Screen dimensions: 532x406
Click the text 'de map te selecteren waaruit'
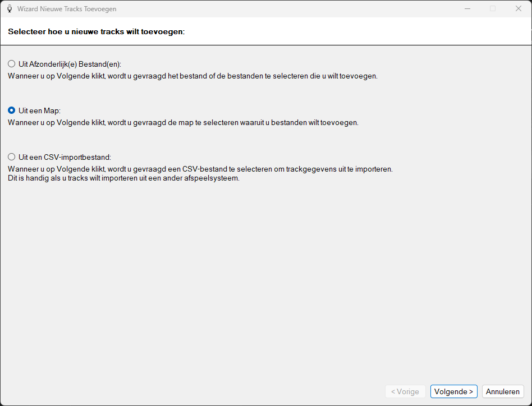click(216, 122)
